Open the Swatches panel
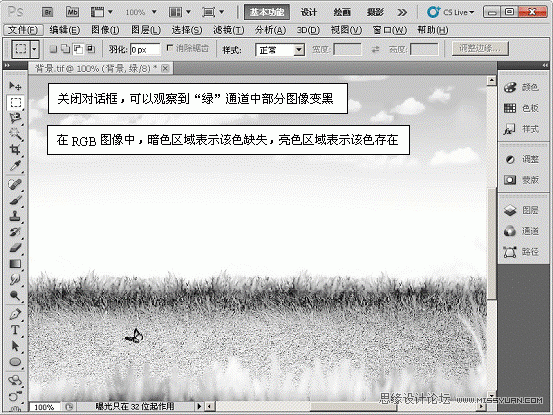The image size is (553, 415). [x=522, y=108]
